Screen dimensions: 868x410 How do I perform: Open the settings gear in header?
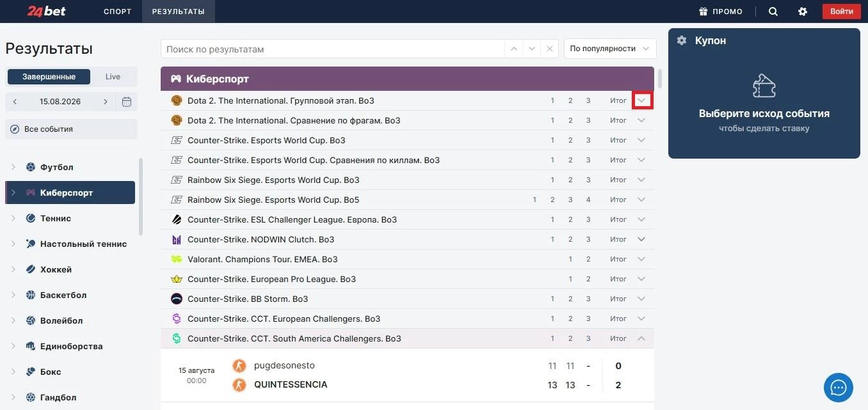click(x=803, y=12)
